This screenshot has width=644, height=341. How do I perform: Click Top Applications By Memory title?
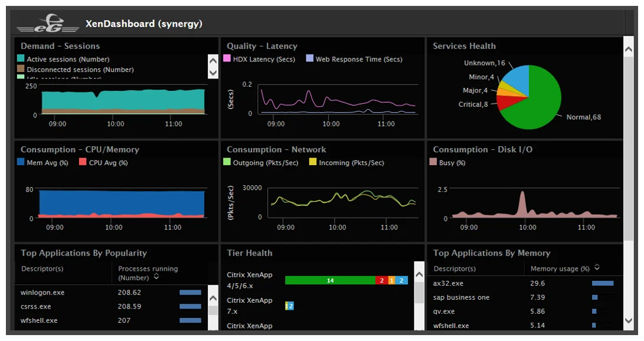pyautogui.click(x=492, y=253)
